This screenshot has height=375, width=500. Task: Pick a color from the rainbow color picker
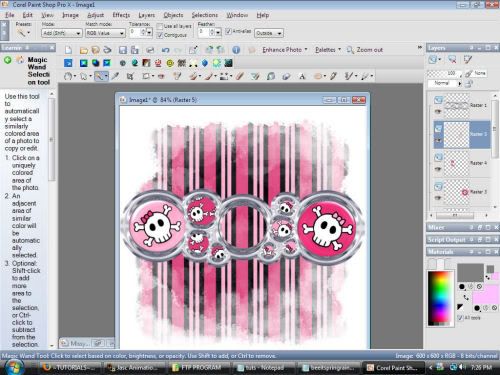click(440, 298)
